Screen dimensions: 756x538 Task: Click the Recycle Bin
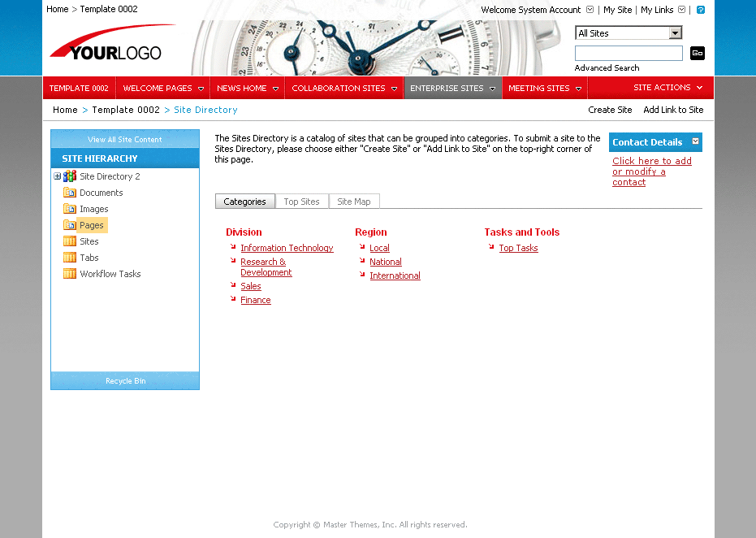click(x=125, y=380)
